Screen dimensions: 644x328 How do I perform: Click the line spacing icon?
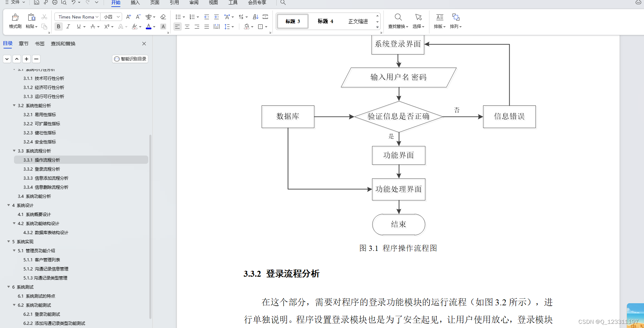(227, 27)
